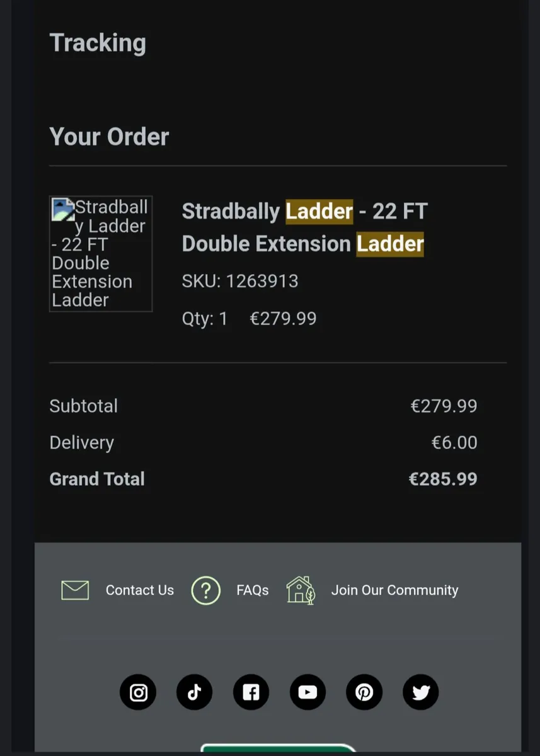Open the Facebook social icon
This screenshot has height=756, width=540.
pos(251,692)
